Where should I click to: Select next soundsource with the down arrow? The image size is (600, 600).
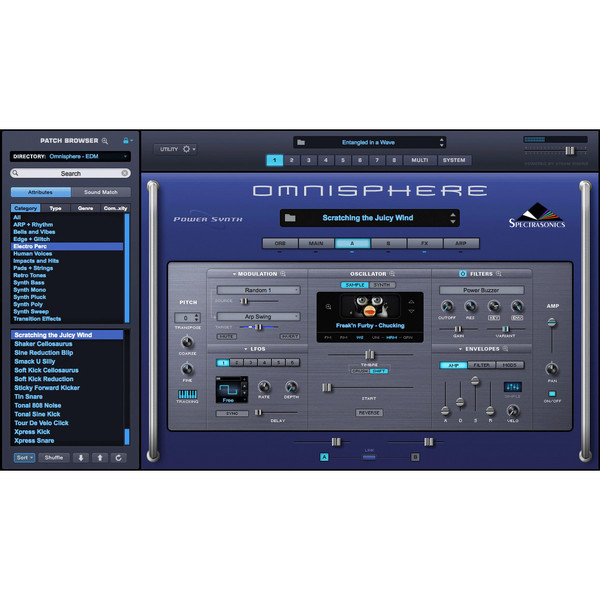411,311
